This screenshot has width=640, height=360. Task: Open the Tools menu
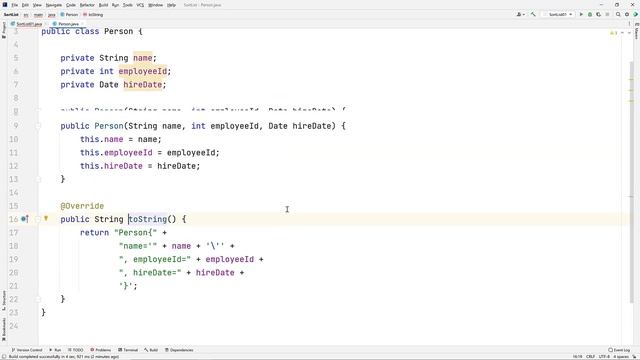(128, 5)
